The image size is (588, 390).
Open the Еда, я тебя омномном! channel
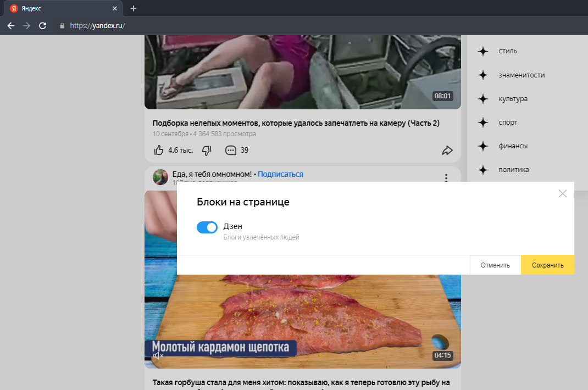coord(212,174)
